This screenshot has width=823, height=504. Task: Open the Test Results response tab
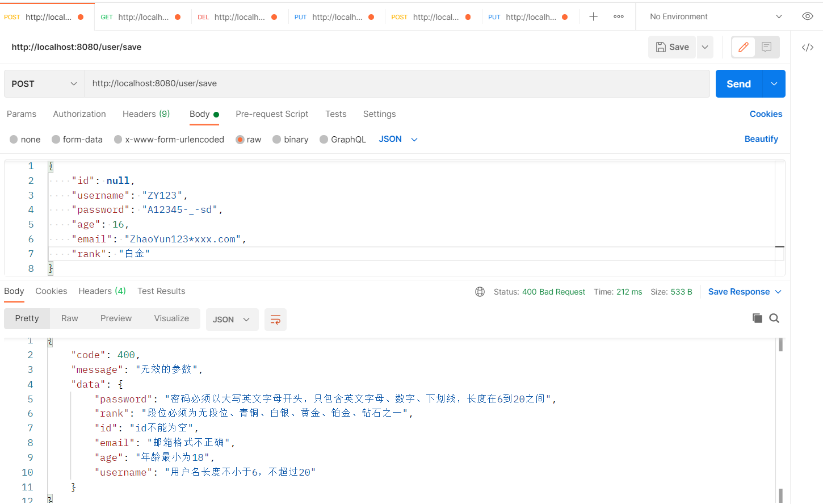[x=161, y=291]
